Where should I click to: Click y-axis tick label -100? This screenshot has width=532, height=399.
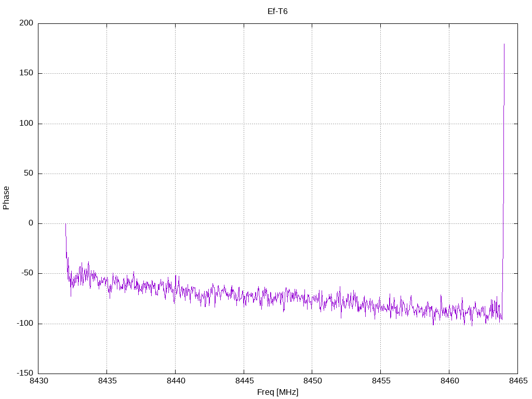25,323
